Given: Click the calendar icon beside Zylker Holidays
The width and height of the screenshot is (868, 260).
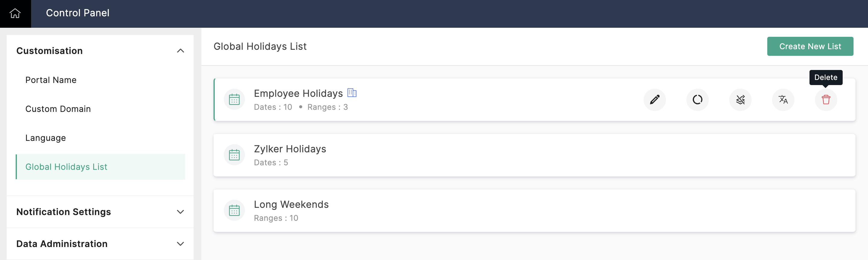Looking at the screenshot, I should click(234, 155).
